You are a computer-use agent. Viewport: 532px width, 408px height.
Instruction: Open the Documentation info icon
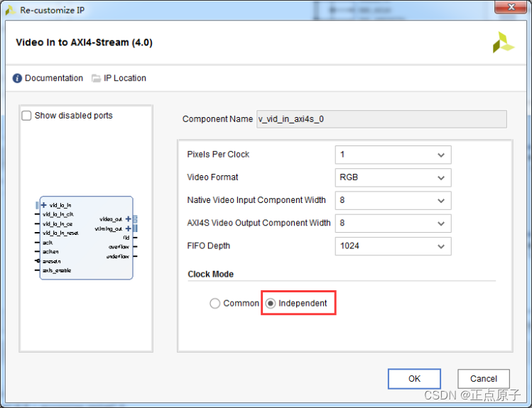coord(17,78)
